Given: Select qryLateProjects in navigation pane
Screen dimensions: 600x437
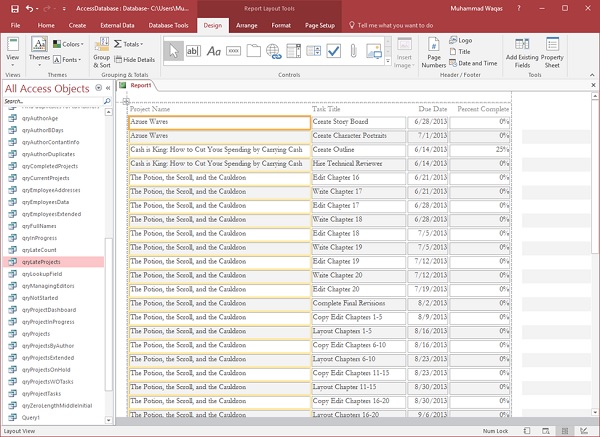Looking at the screenshot, I should click(x=42, y=261).
